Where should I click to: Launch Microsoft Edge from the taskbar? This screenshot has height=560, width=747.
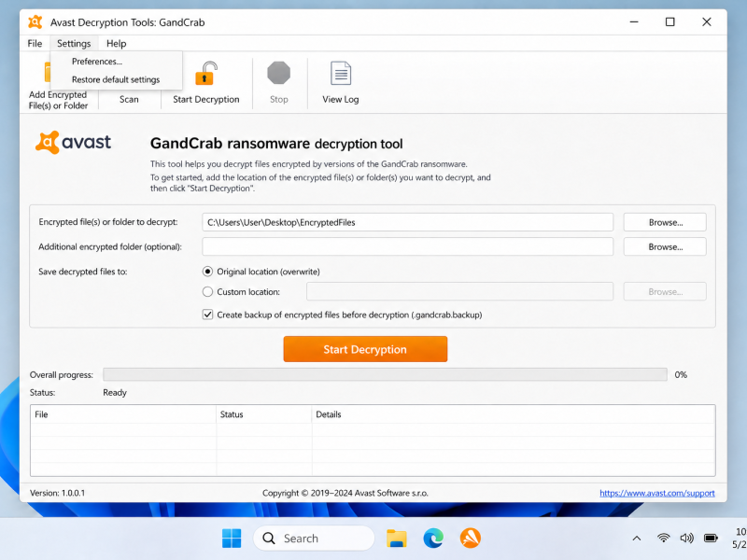pyautogui.click(x=433, y=539)
